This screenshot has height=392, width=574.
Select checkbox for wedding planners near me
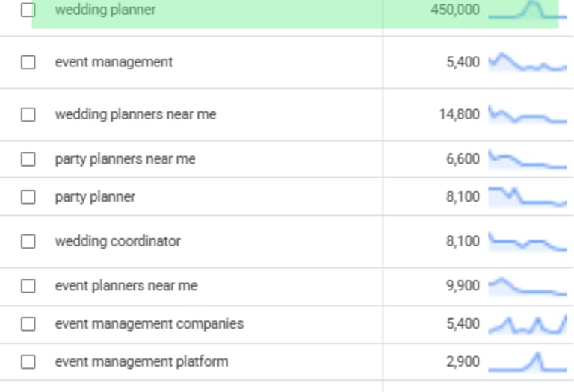pyautogui.click(x=28, y=115)
